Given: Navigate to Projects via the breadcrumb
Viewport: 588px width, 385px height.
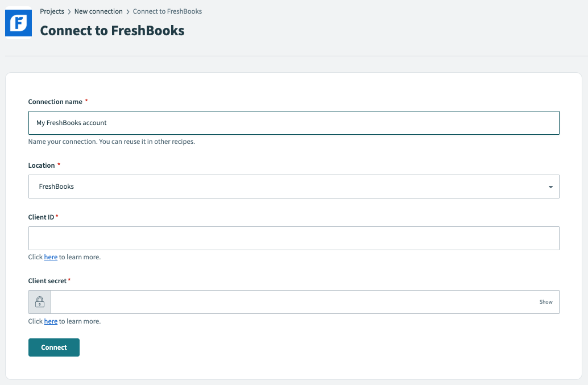Looking at the screenshot, I should (52, 11).
